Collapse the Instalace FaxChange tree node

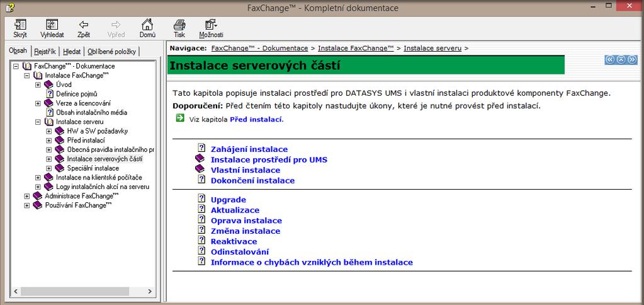tap(26, 75)
